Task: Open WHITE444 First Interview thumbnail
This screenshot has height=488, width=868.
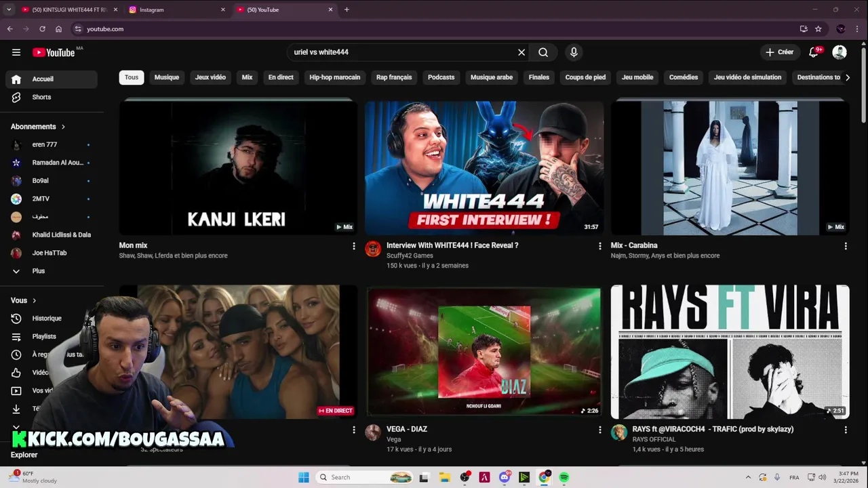Action: [x=484, y=168]
